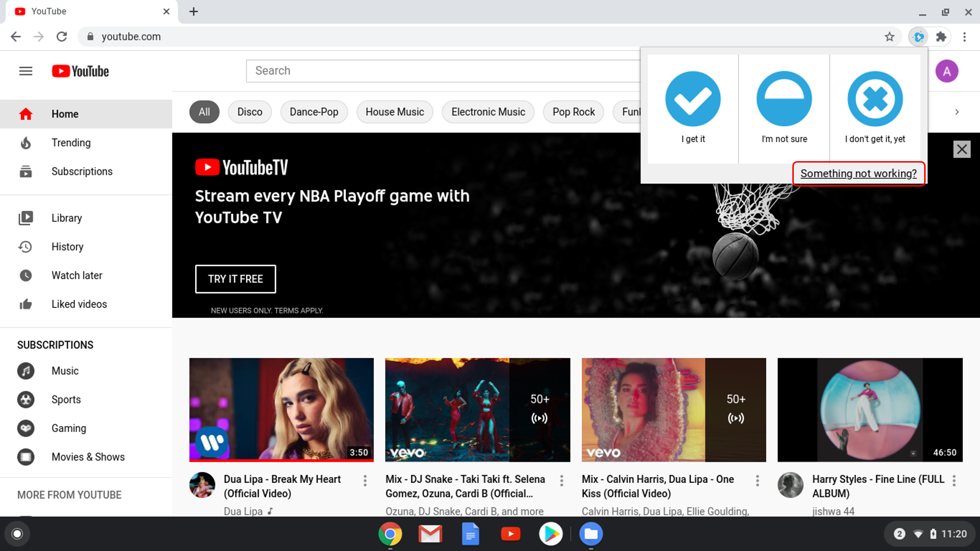Viewport: 980px width, 551px height.
Task: Open options for Calvin Harris One Kiss mix
Action: pyautogui.click(x=758, y=480)
